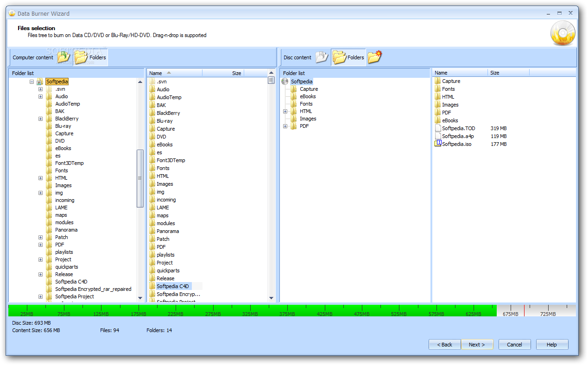Click the Capture folder icon in disc file list
Viewport: 588px width, 365px height.
pos(438,81)
